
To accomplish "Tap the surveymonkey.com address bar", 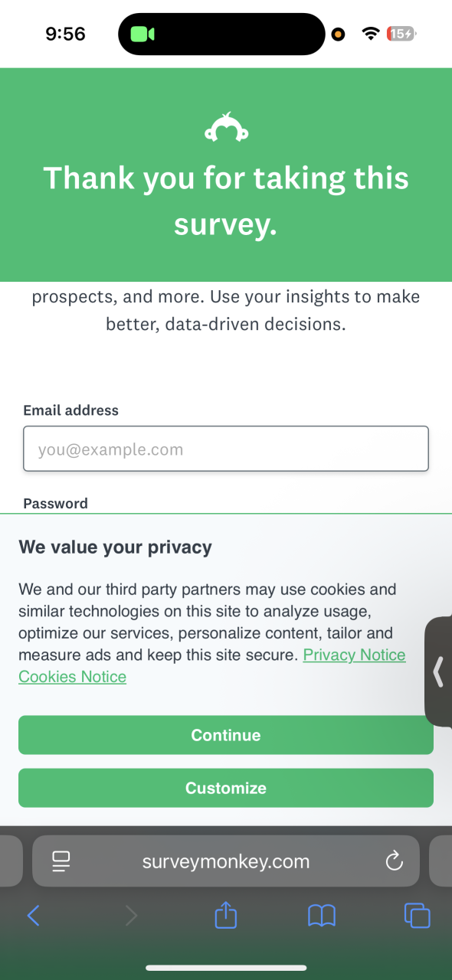I will tap(226, 861).
